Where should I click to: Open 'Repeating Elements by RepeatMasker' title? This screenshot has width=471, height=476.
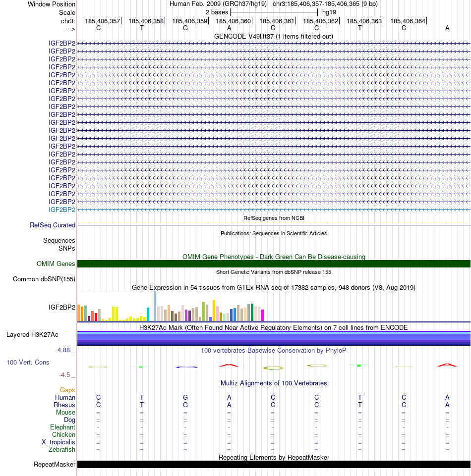[x=274, y=458]
